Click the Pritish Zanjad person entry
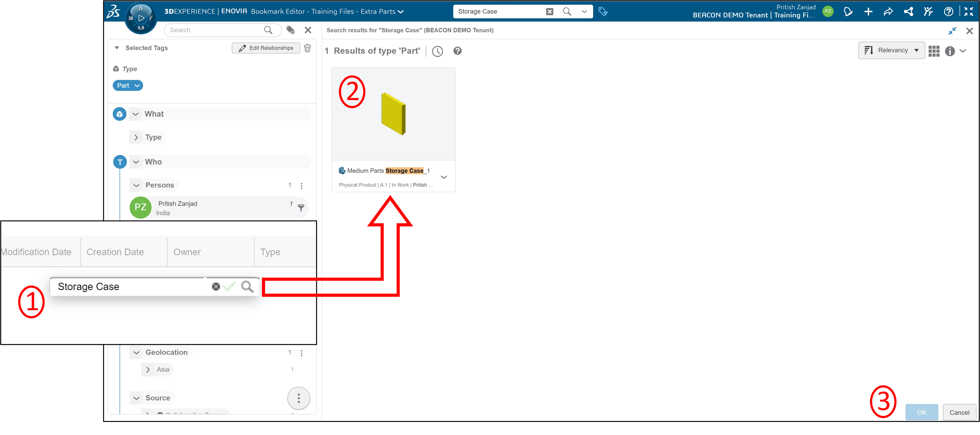The width and height of the screenshot is (980, 435). (219, 207)
